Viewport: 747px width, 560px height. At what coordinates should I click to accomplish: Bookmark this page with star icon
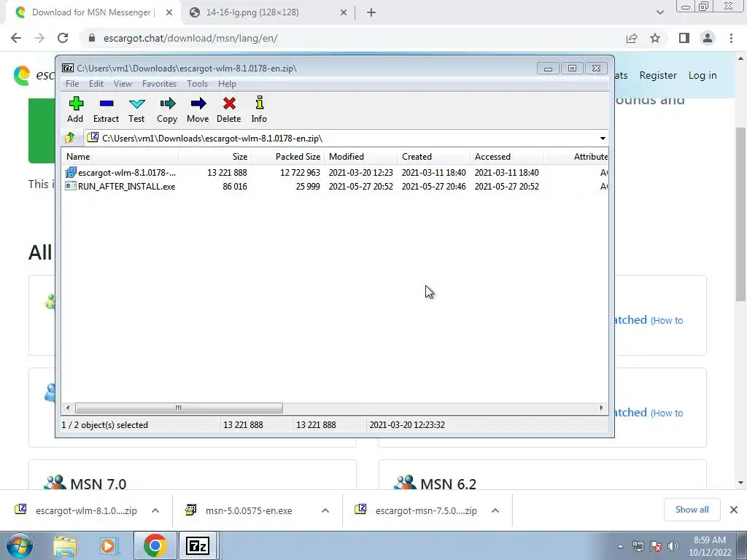click(655, 38)
